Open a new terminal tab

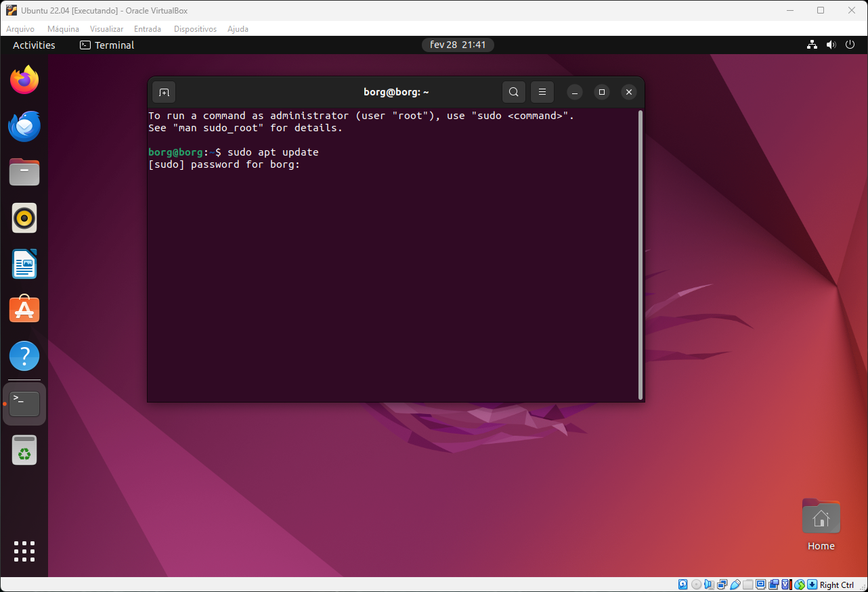pyautogui.click(x=164, y=92)
